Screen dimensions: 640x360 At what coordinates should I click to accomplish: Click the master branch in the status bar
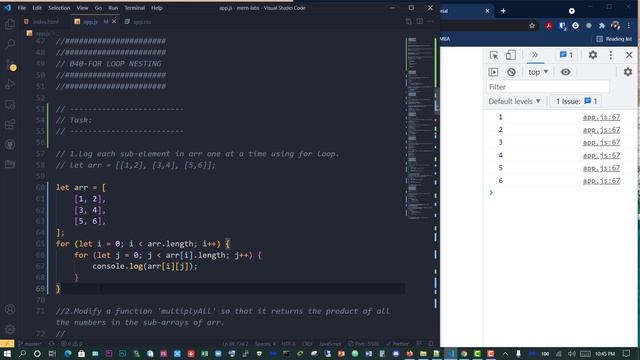[x=30, y=344]
